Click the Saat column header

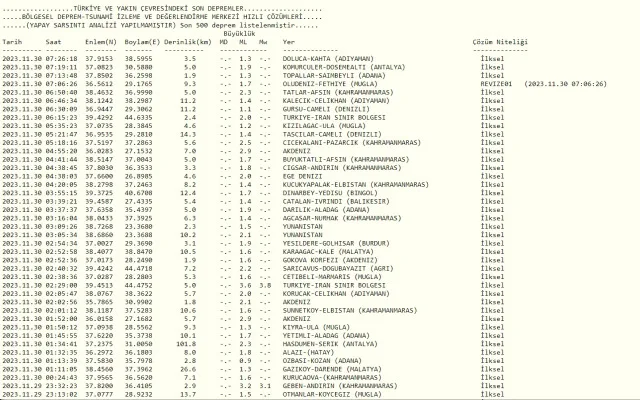coord(53,42)
